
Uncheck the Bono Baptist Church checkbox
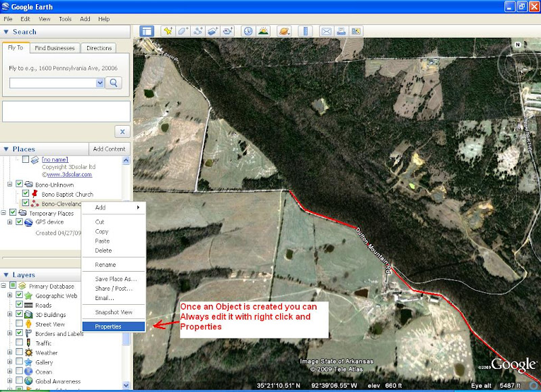coord(26,193)
